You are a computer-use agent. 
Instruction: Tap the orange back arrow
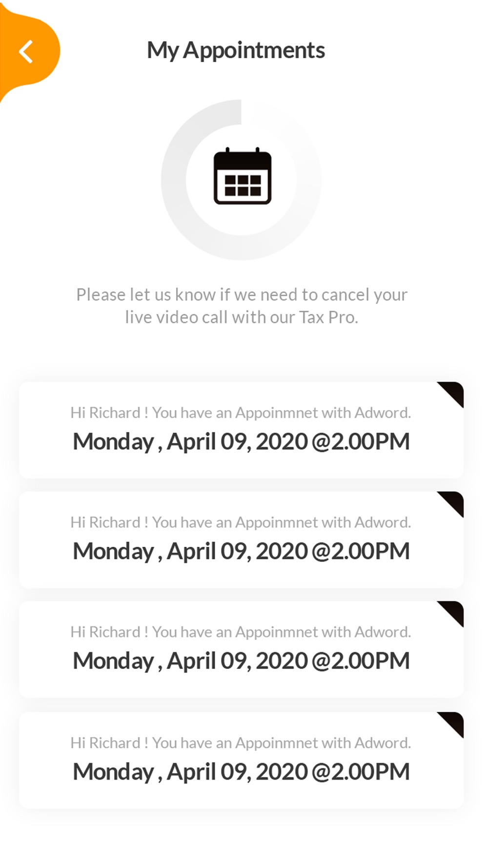coord(26,51)
